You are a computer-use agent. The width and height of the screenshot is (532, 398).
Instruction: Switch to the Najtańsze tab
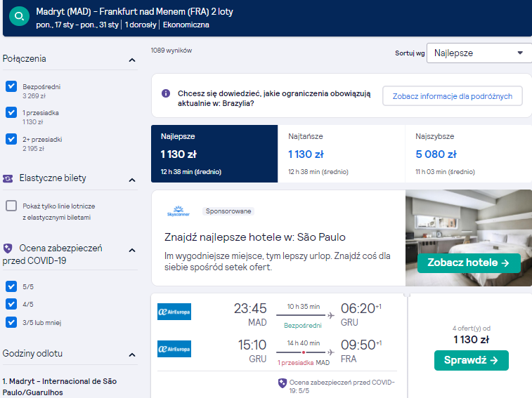point(342,154)
